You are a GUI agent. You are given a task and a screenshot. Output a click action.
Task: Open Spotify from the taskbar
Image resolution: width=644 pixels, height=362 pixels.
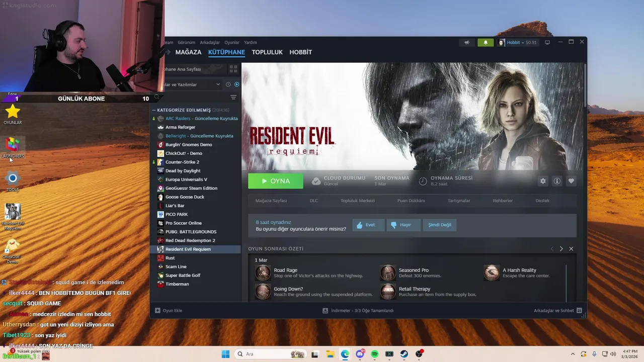click(374, 354)
